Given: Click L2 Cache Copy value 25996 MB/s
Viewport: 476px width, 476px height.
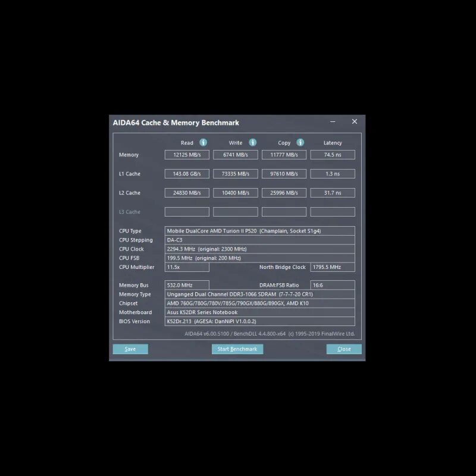Looking at the screenshot, I should [x=284, y=193].
